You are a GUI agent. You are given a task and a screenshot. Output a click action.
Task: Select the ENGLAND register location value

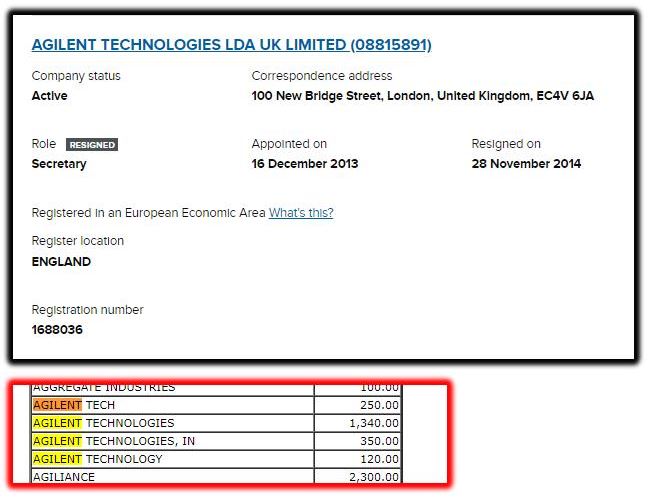coord(61,261)
